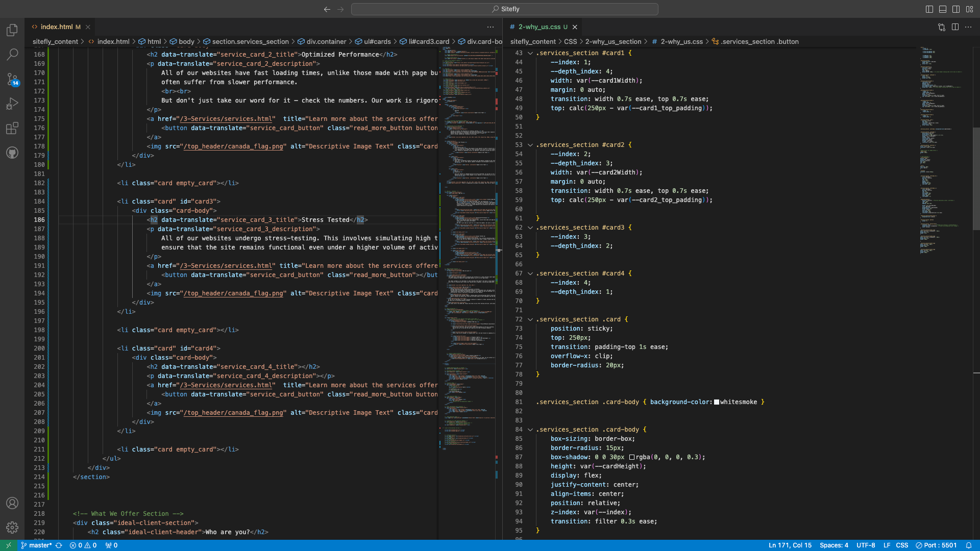Image resolution: width=980 pixels, height=551 pixels.
Task: Open more actions for the right editor group
Action: (968, 27)
